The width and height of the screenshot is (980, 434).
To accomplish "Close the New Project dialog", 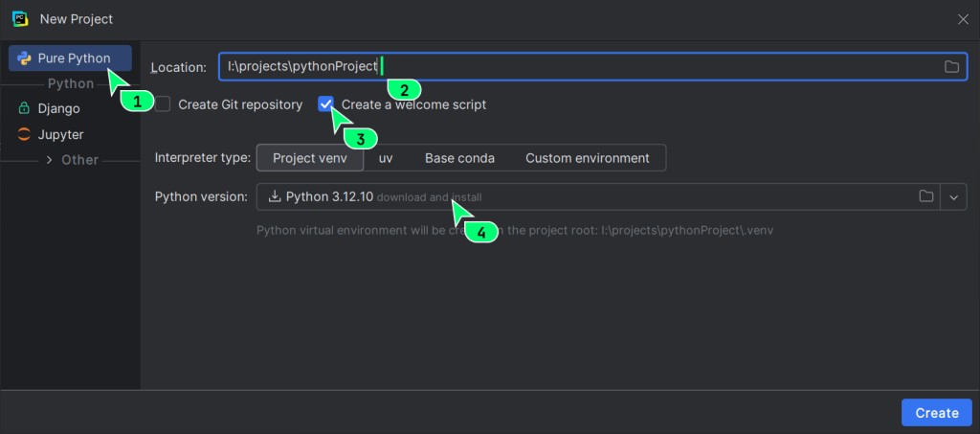I will coord(963,18).
